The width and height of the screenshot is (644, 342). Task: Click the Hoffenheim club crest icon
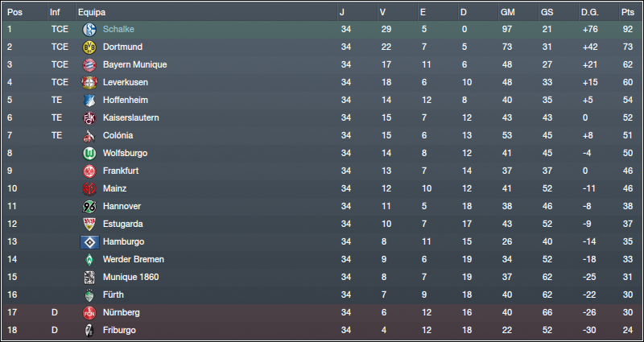[x=89, y=100]
